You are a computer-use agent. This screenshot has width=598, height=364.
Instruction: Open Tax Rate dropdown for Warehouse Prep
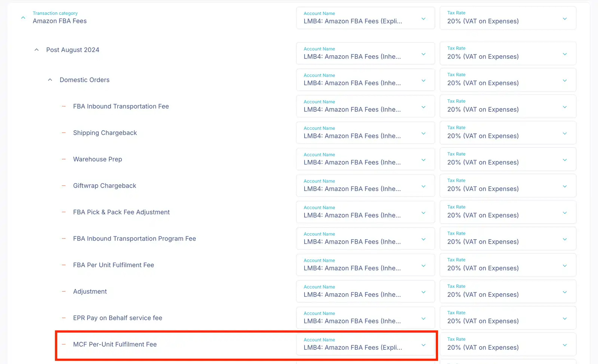coord(508,159)
